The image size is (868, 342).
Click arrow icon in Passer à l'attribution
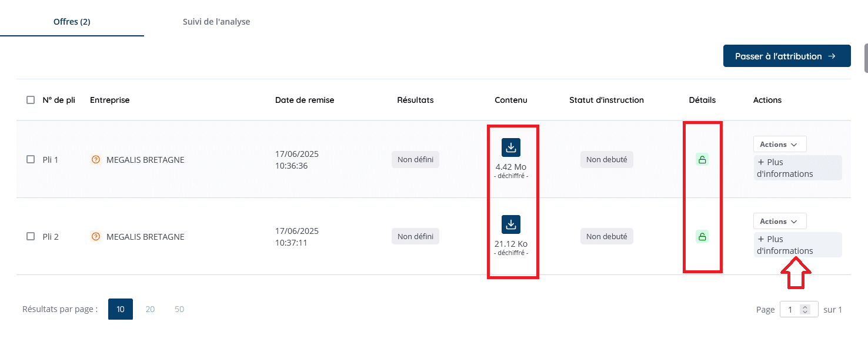click(x=832, y=56)
